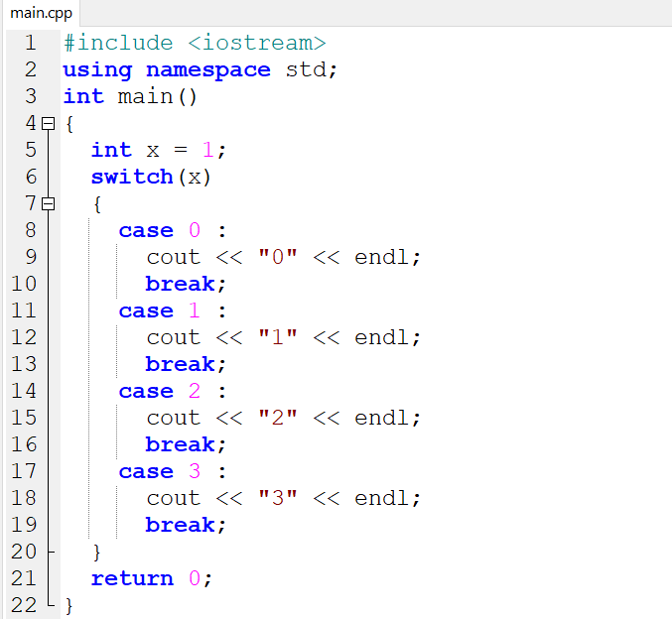
Task: Place cursor on '#include <iostream>' text
Action: pyautogui.click(x=195, y=43)
